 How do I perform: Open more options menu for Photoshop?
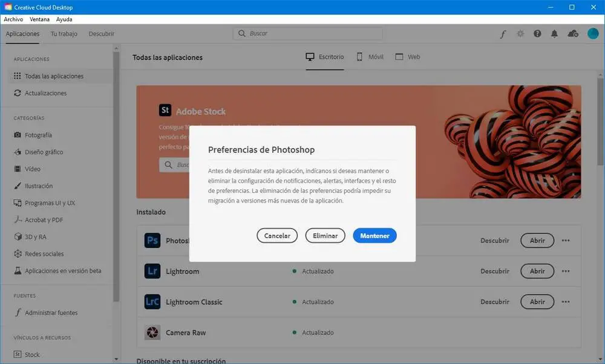[566, 240]
